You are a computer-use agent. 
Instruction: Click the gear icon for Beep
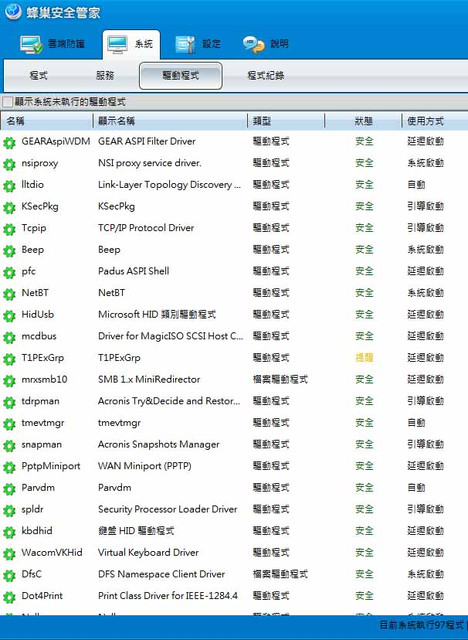click(9, 251)
